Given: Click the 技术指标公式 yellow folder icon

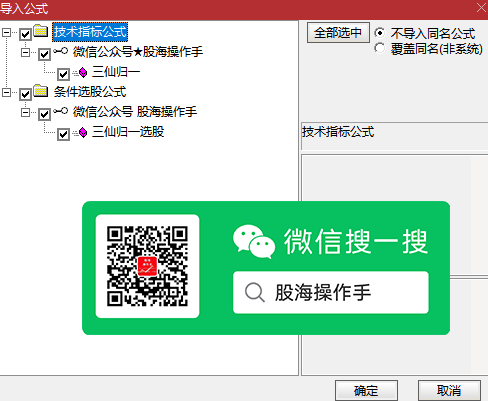Looking at the screenshot, I should 41,31.
